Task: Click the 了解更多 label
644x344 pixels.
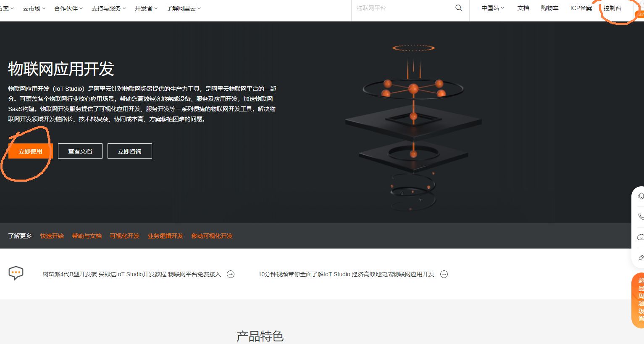Action: click(x=20, y=236)
